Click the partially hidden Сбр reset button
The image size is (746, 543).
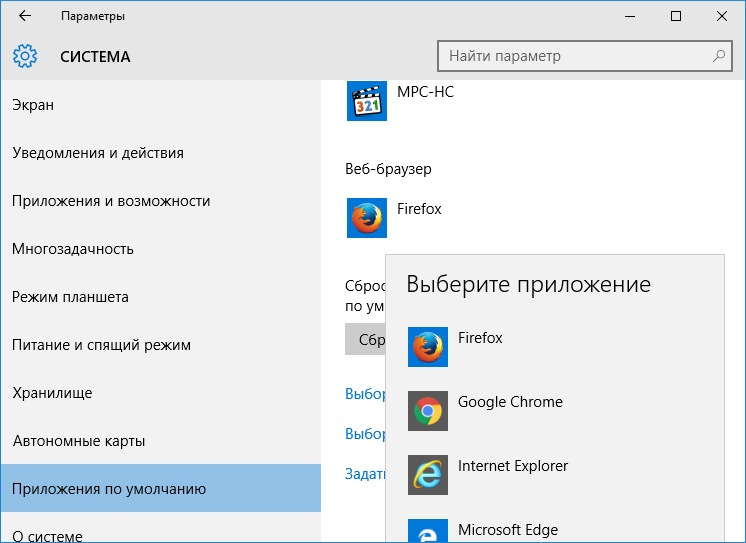point(365,339)
